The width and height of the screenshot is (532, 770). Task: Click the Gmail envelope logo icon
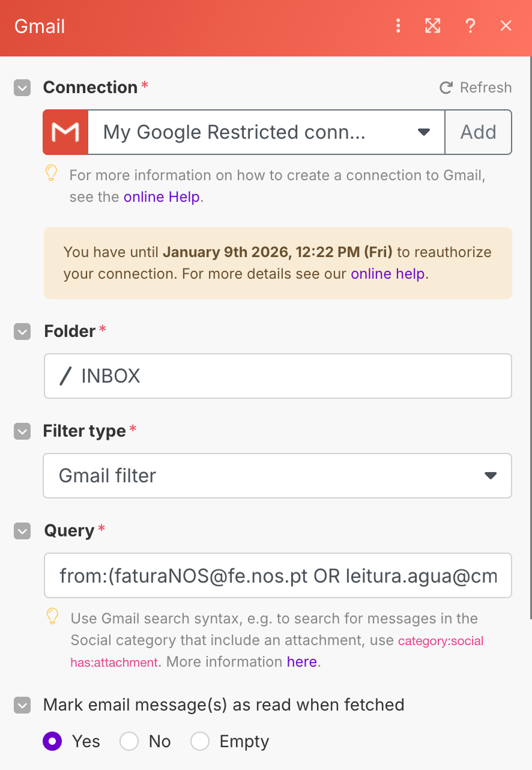65,132
